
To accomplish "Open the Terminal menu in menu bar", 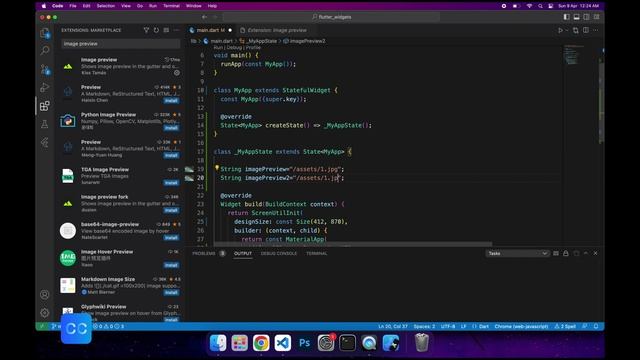I will (x=171, y=6).
